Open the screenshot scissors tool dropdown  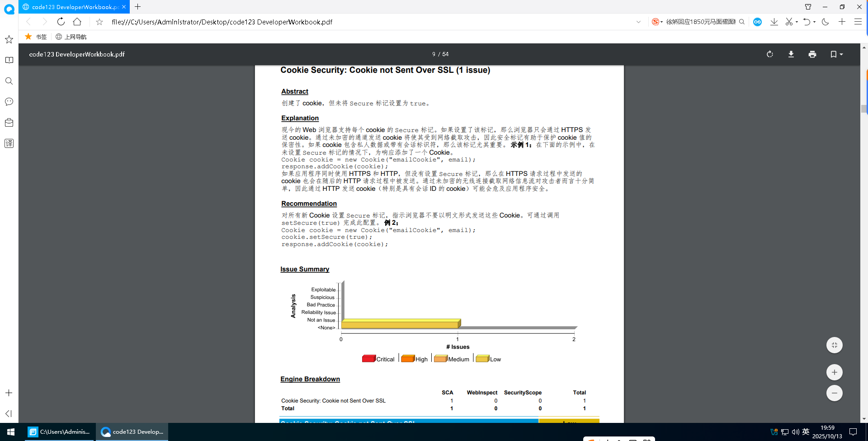pos(797,22)
